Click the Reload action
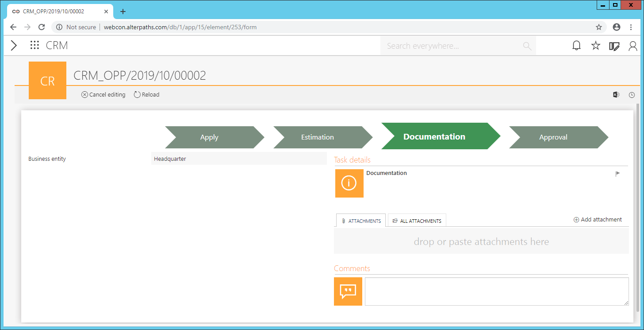The width and height of the screenshot is (644, 330). (146, 94)
